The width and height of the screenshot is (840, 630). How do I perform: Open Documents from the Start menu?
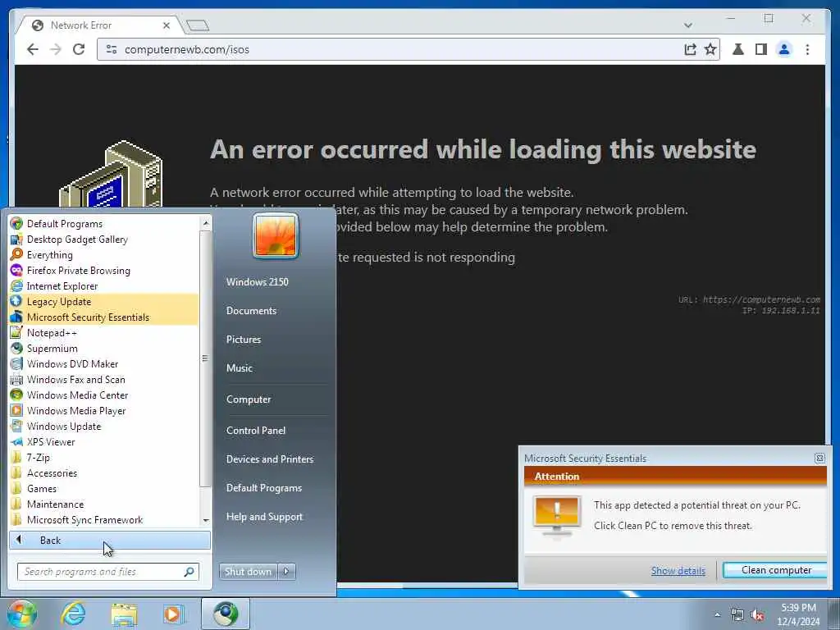(251, 311)
